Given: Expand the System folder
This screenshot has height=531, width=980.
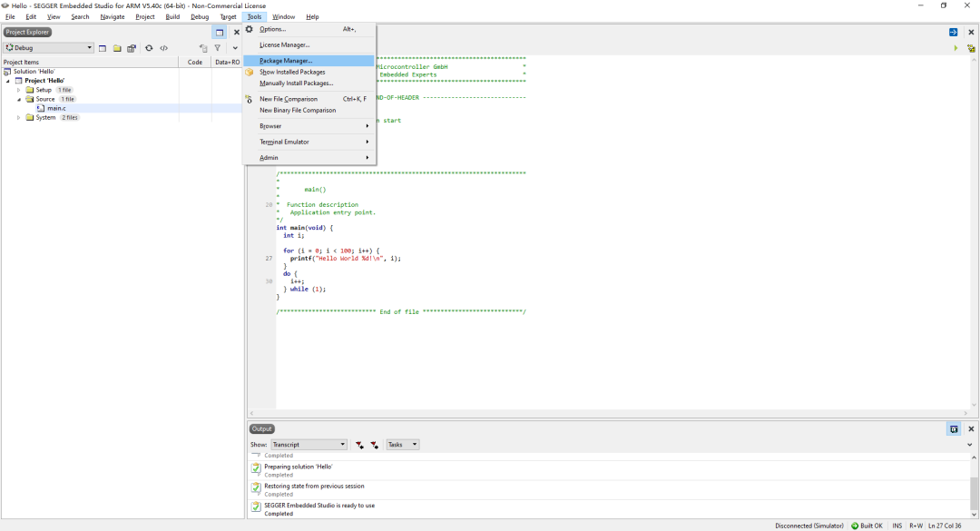Looking at the screenshot, I should 19,118.
